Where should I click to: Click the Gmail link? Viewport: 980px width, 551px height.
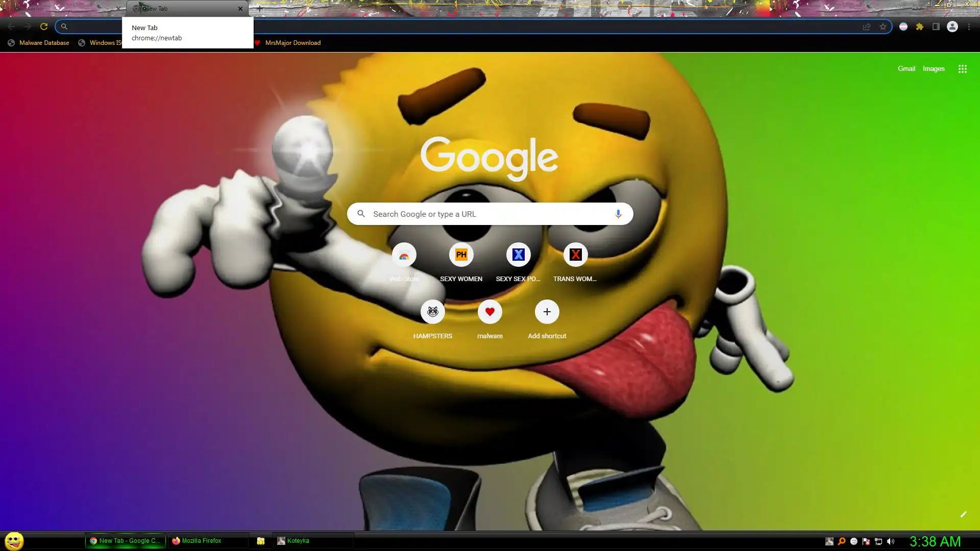coord(906,68)
